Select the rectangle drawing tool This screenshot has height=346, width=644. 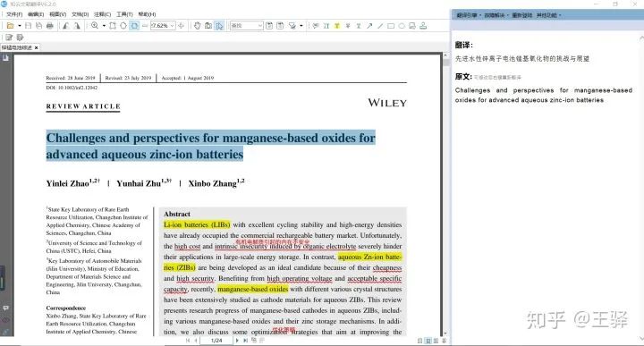coord(391,26)
